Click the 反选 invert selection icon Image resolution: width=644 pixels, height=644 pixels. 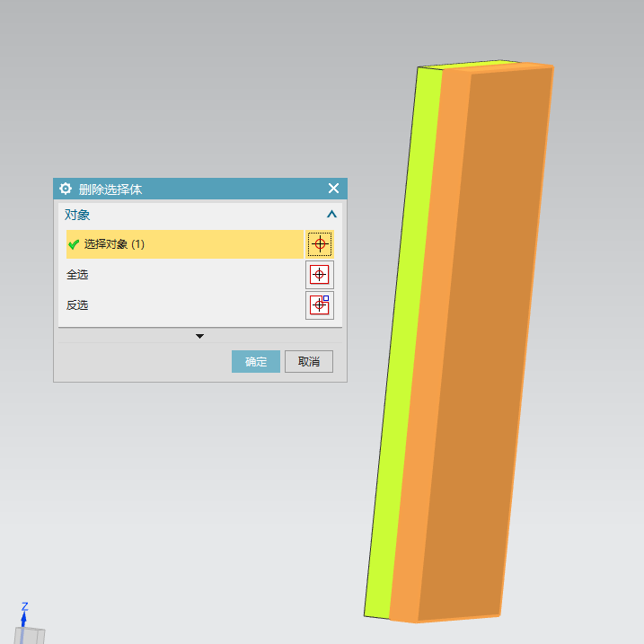[x=320, y=305]
